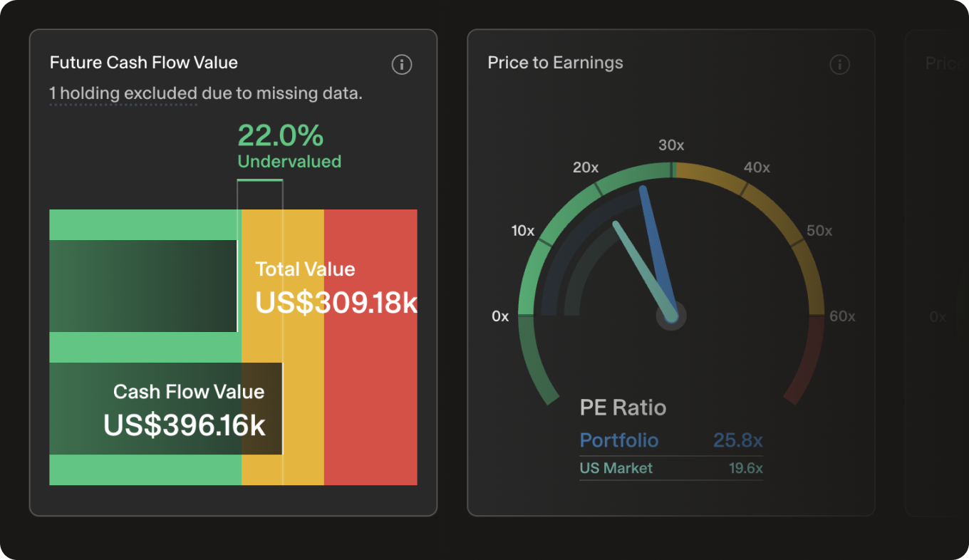The image size is (969, 560).
Task: Click the 22.0% Undervalued label
Action: 289,146
